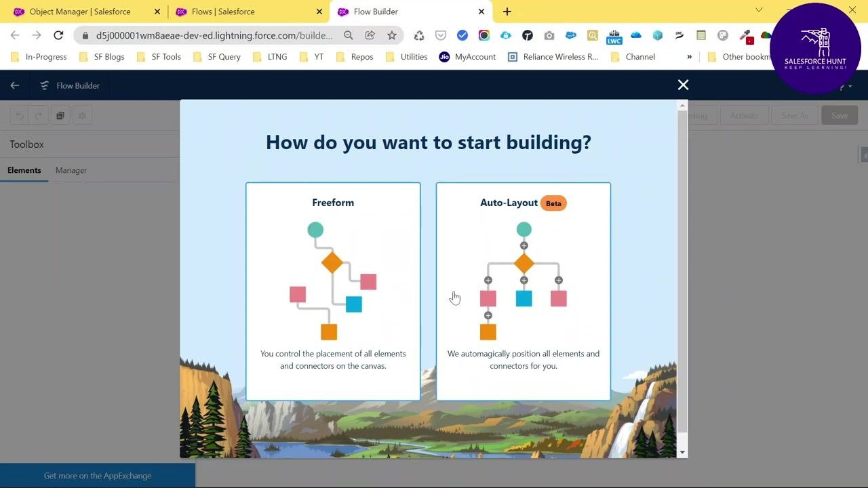Open a new browser tab

pos(507,12)
